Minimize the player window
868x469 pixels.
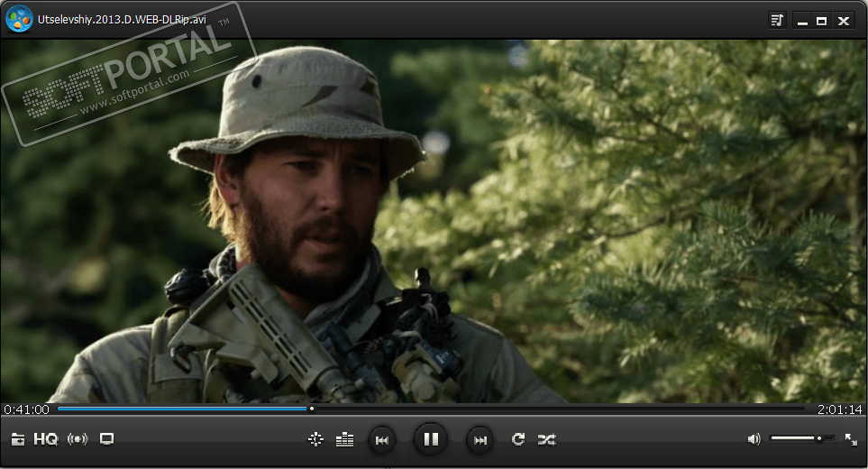(802, 21)
